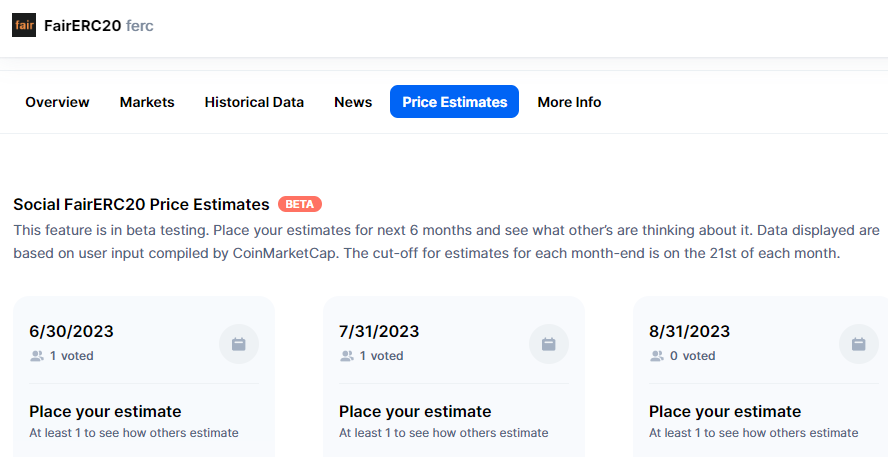Open the Overview tab
The image size is (888, 457).
(x=57, y=102)
